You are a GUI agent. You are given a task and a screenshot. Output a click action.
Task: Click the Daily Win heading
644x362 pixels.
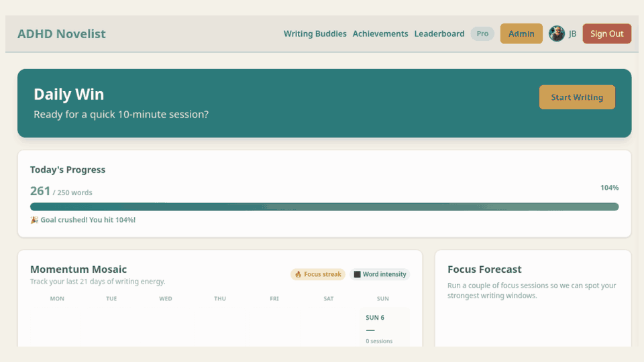pyautogui.click(x=68, y=94)
